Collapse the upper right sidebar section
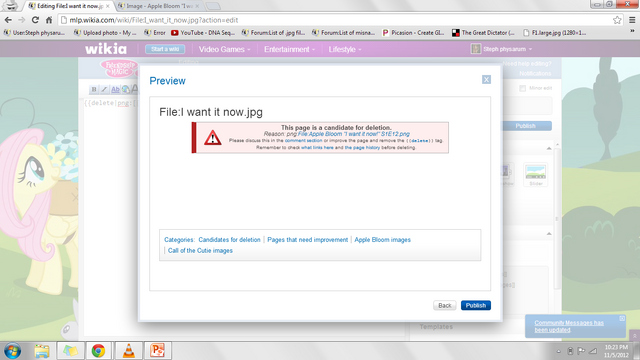Viewport: 640px width, 360px height. 549,148
